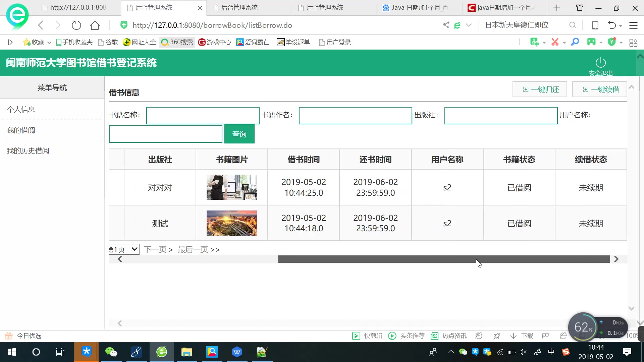Image resolution: width=644 pixels, height=362 pixels.
Task: Select 我的历史借阅 in the sidebar menu
Action: [x=28, y=150]
